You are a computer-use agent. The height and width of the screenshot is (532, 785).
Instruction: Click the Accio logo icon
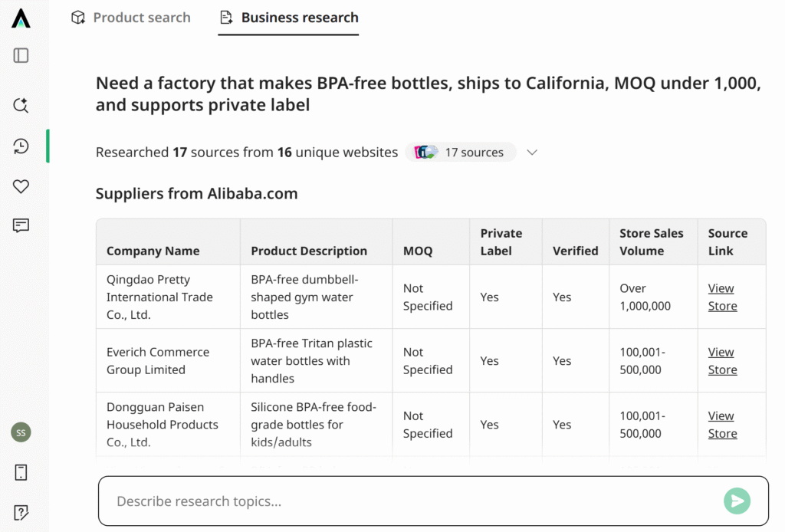(x=21, y=18)
